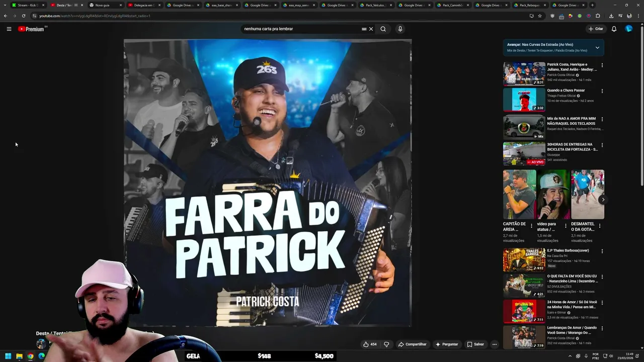Switch to the Pack_Reboque tab
644x362 pixels.
530,5
